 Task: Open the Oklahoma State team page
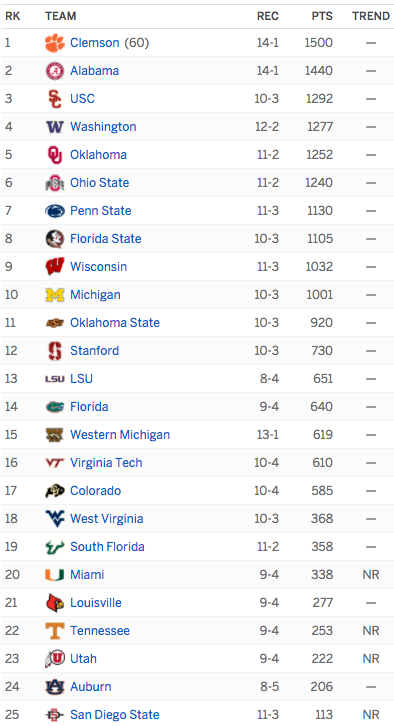click(115, 323)
